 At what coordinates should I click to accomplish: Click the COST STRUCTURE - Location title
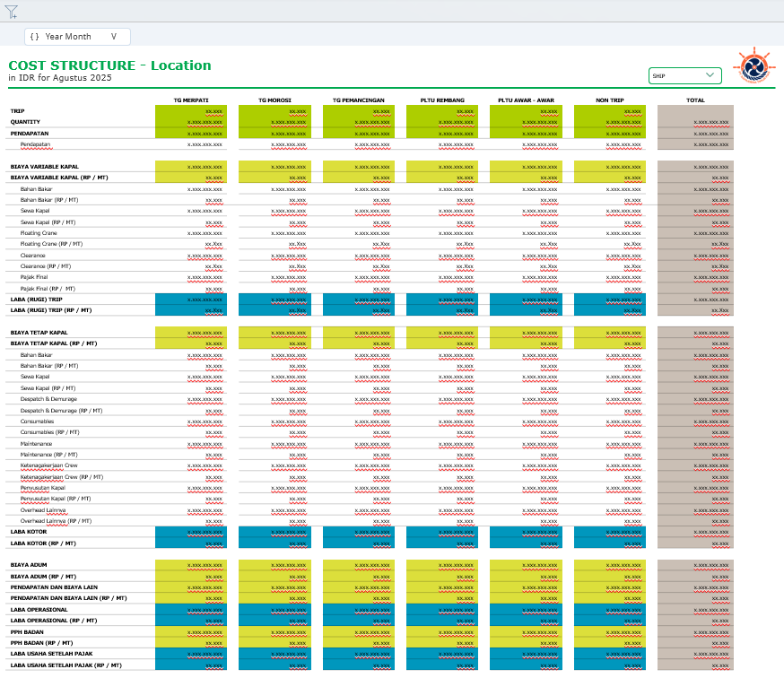[110, 65]
